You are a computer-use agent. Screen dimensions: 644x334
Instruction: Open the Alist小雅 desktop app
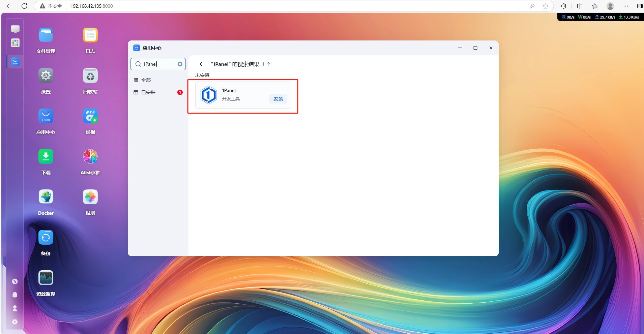pos(90,157)
